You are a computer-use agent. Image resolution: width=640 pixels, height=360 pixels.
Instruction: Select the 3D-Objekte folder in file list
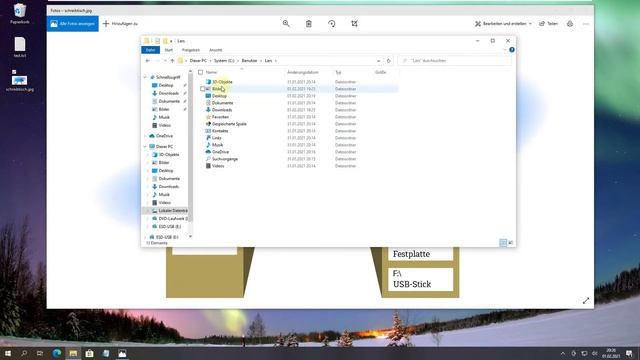tap(222, 82)
